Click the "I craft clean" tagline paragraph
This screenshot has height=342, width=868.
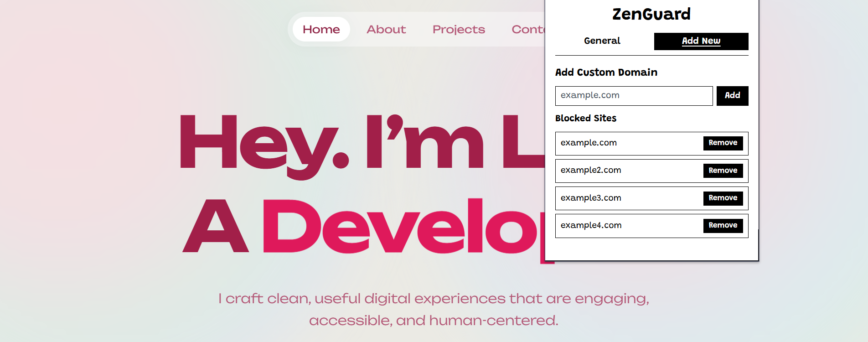click(434, 309)
